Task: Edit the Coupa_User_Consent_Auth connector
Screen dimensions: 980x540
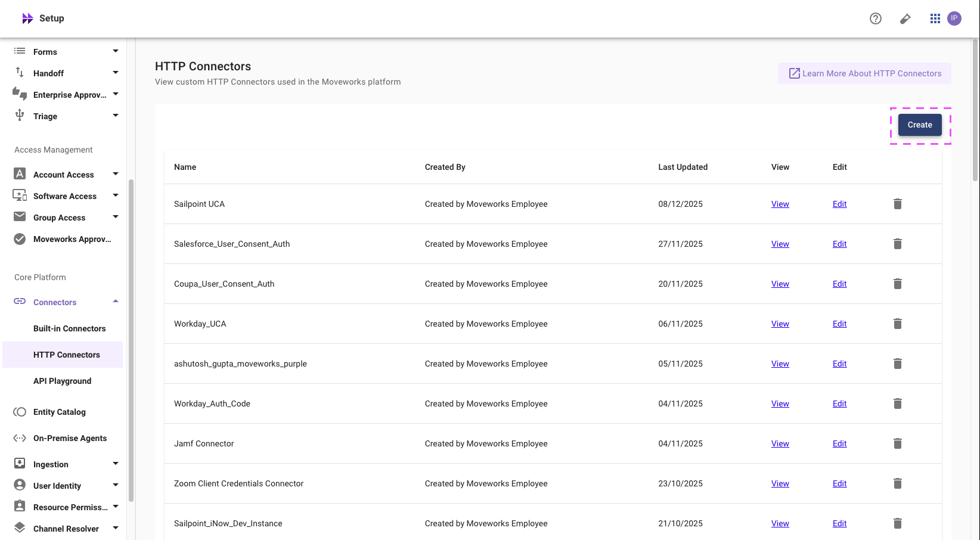Action: [839, 284]
